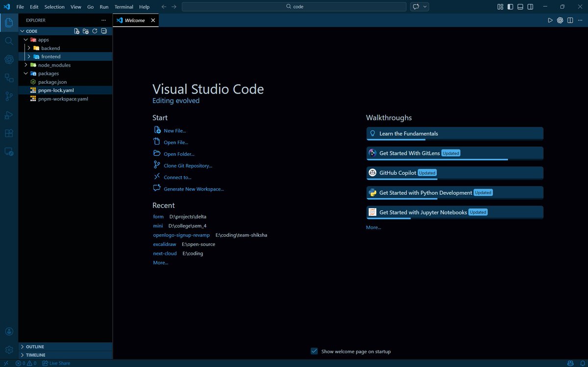Open Copilot status icon in status bar
Image resolution: width=588 pixels, height=367 pixels.
(x=570, y=363)
